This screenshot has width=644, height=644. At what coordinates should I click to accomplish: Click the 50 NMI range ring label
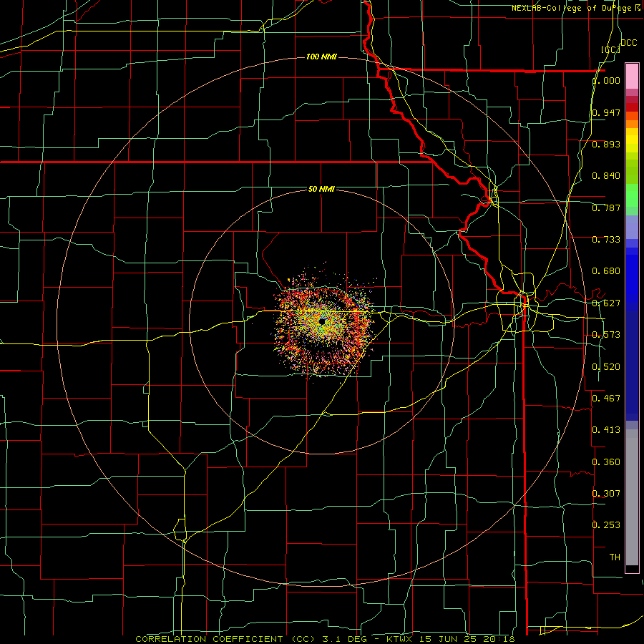point(321,189)
